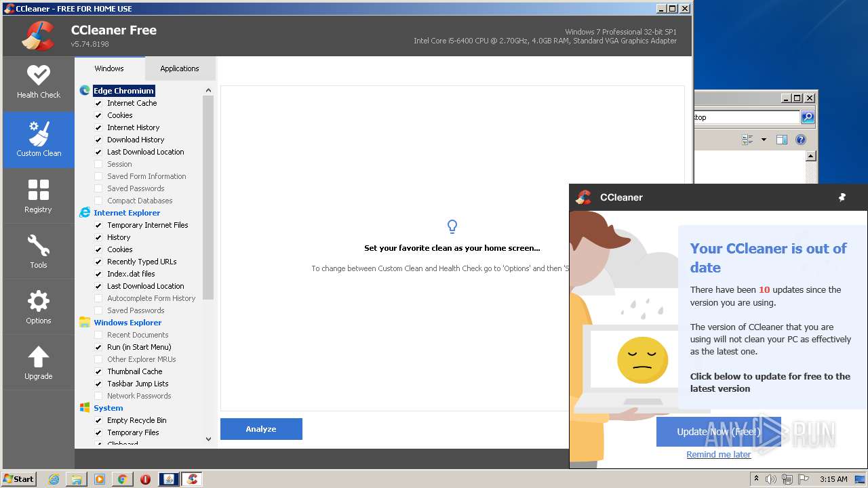Click the network icon in system tray
The width and height of the screenshot is (868, 488).
coord(786,479)
